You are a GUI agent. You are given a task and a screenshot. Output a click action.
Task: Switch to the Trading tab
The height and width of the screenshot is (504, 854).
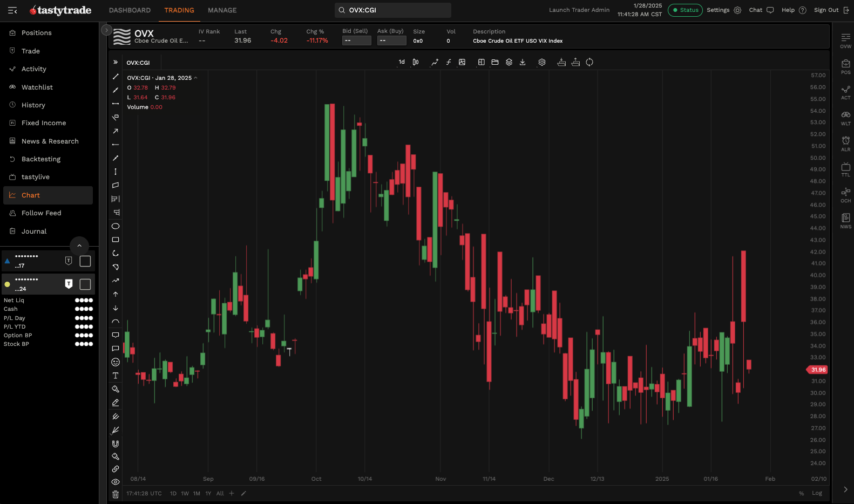tap(179, 10)
